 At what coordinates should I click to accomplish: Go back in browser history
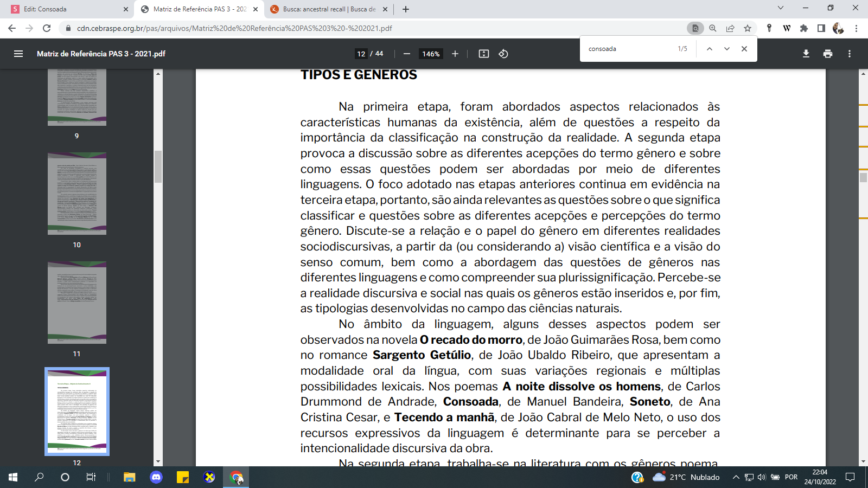pos(12,28)
